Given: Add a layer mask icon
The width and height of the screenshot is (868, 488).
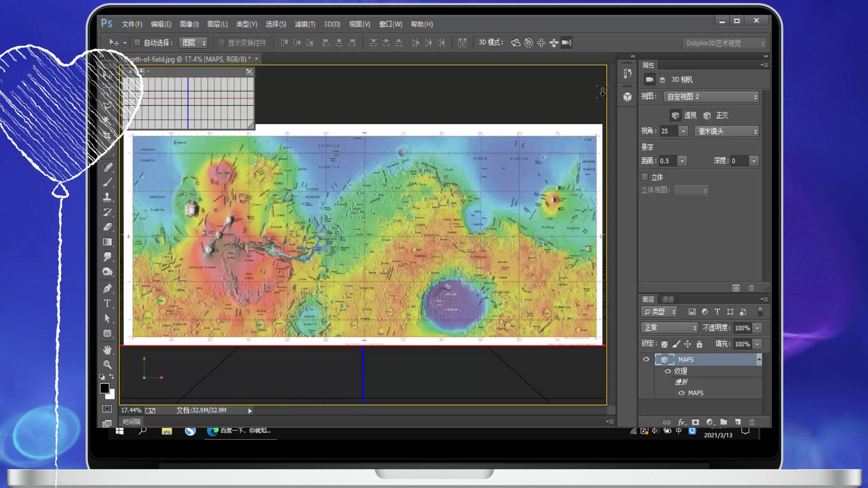Looking at the screenshot, I should pyautogui.click(x=696, y=422).
